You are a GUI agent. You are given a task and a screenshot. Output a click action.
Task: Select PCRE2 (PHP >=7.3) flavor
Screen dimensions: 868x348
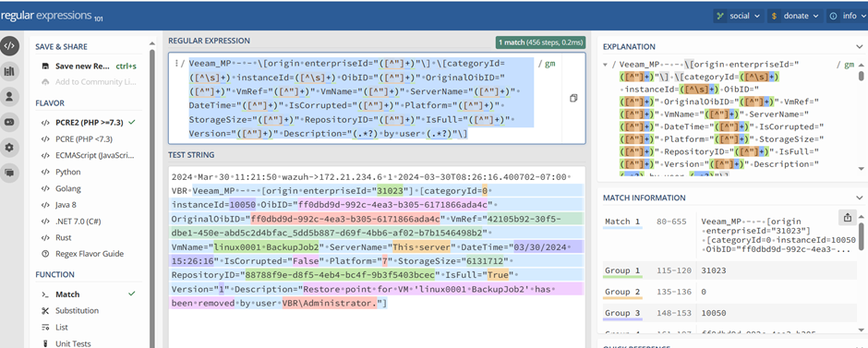point(89,122)
